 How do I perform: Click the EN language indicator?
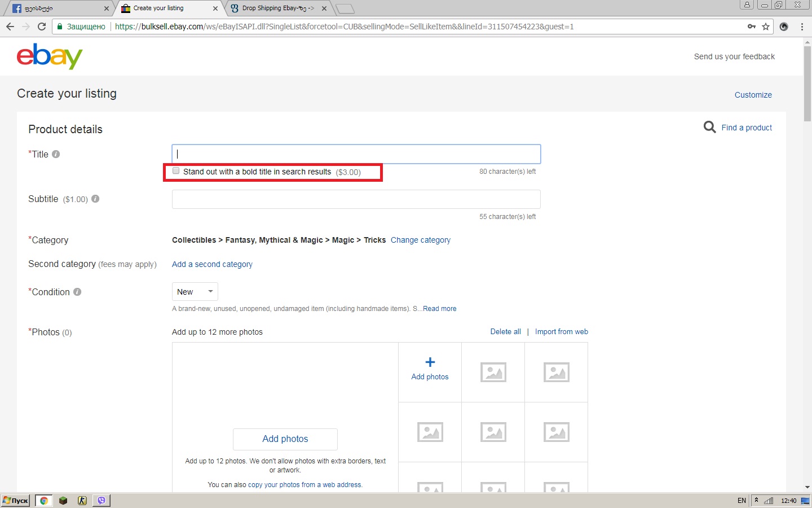pos(742,501)
